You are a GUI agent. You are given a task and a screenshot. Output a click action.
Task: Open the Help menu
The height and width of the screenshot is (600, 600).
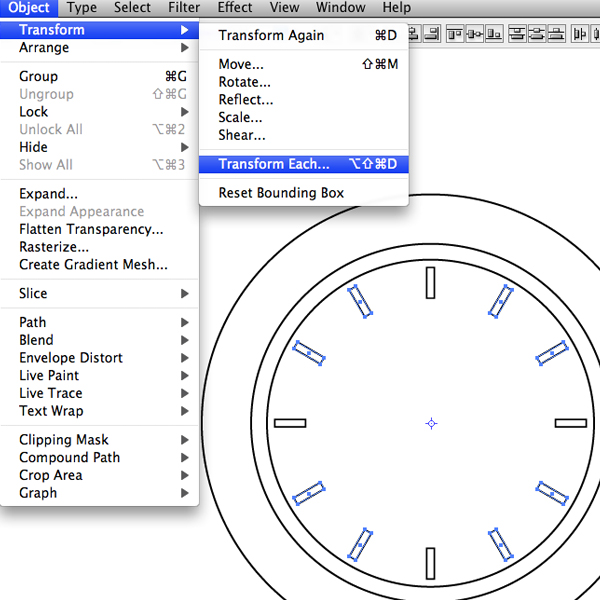[x=397, y=8]
